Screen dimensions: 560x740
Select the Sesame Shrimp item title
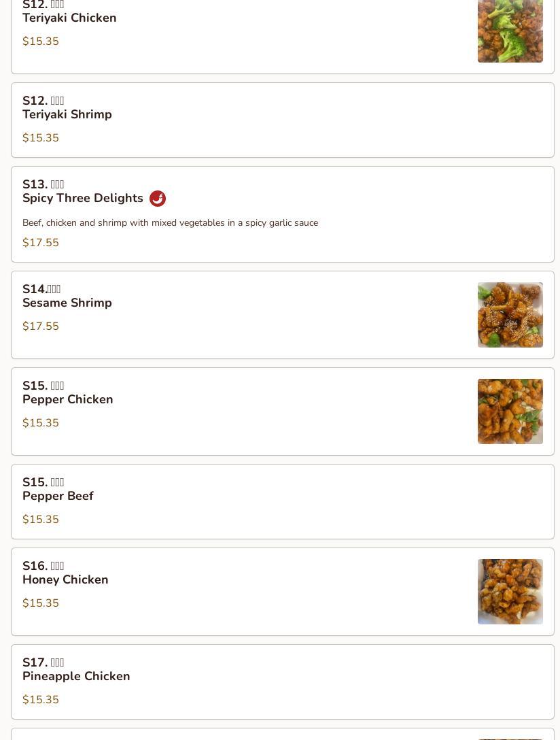[67, 303]
